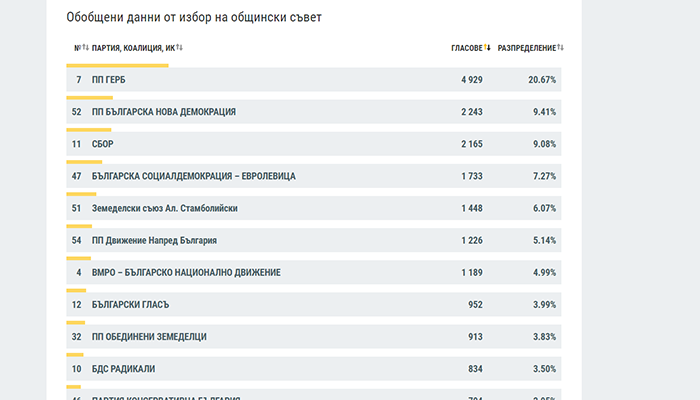Click the 7.27% distribution value
Image resolution: width=700 pixels, height=400 pixels.
tap(544, 176)
